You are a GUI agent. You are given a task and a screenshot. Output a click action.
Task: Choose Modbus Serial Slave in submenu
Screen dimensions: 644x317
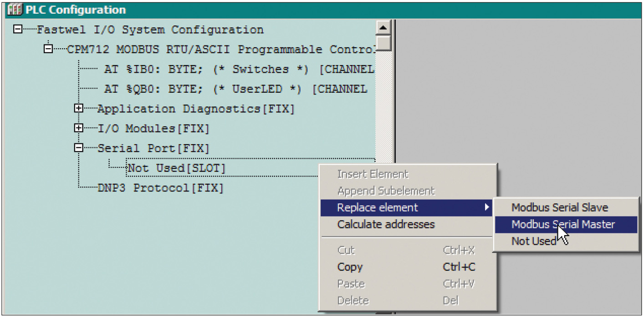(566, 208)
